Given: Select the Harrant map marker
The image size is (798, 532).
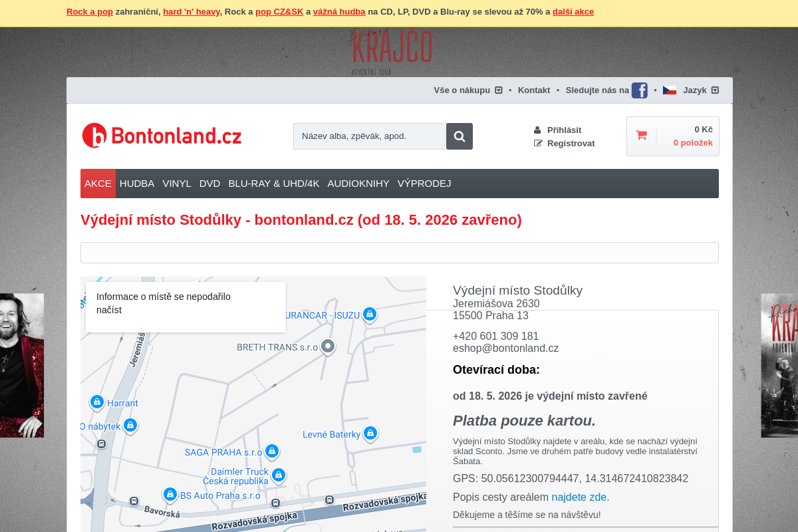Looking at the screenshot, I should coord(97,402).
